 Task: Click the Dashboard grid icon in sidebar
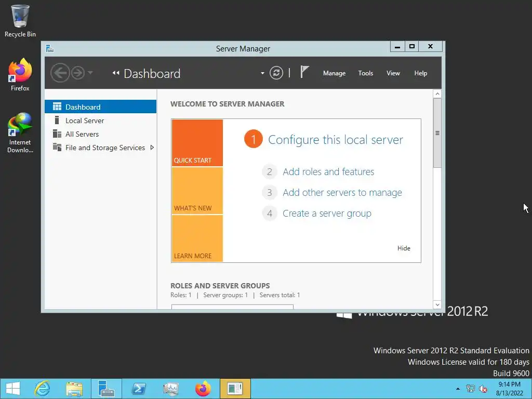tap(57, 107)
